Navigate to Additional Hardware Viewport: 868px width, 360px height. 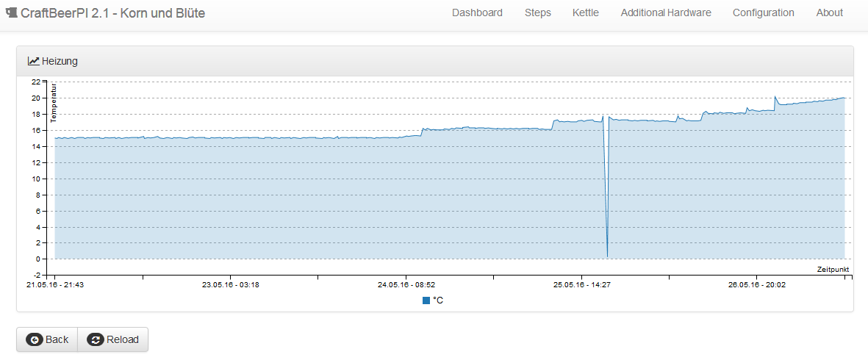(x=665, y=12)
